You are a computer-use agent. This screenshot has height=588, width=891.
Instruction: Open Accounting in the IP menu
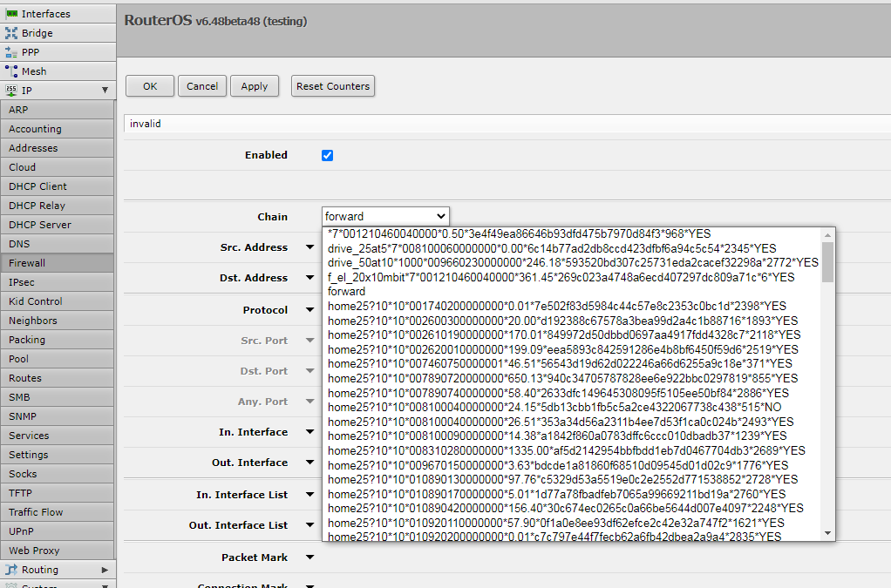(x=58, y=129)
